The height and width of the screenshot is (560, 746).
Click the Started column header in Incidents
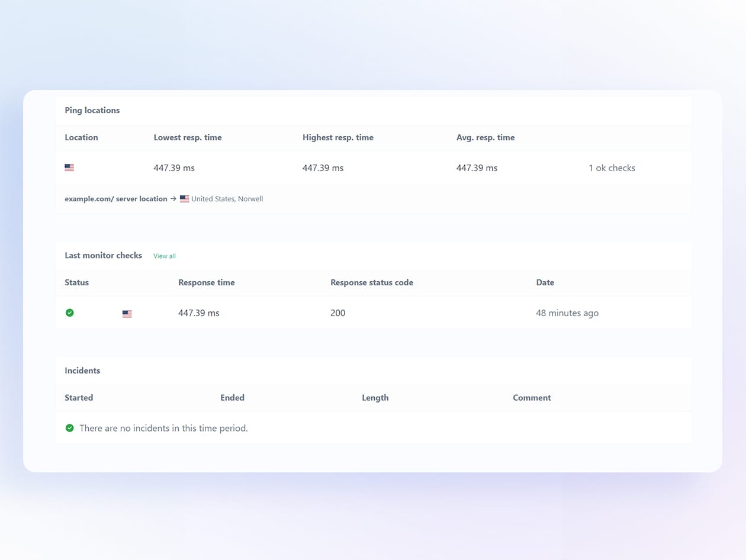79,398
